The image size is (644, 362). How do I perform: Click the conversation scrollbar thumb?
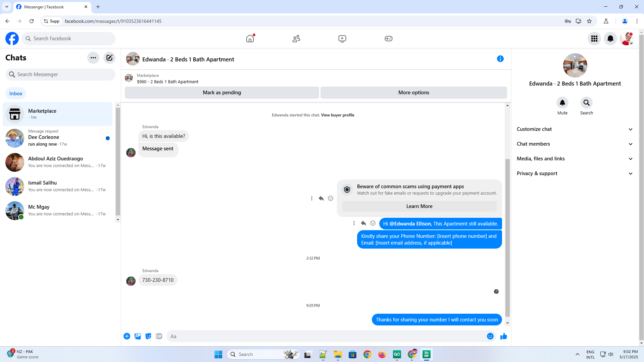click(507, 237)
